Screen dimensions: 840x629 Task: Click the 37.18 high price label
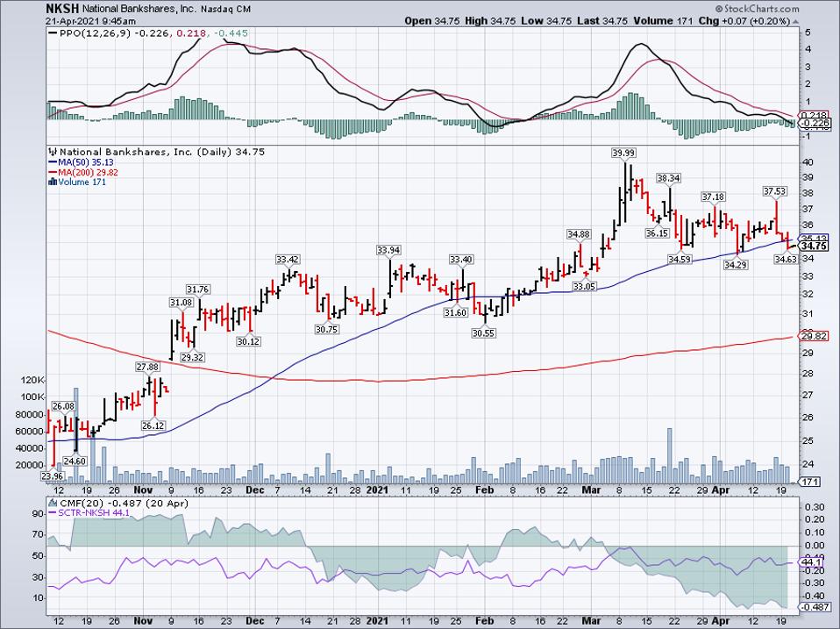[713, 197]
